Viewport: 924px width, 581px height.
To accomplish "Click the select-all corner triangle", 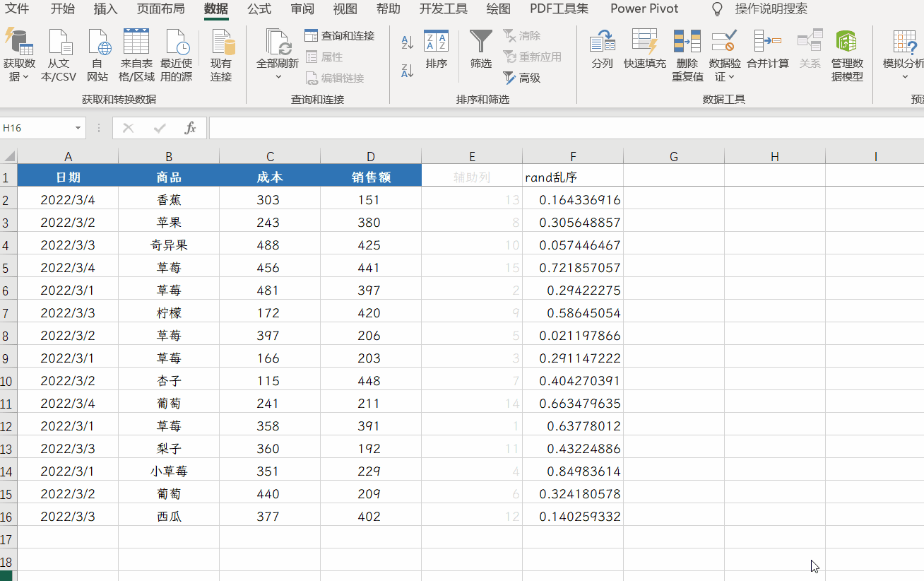I will point(8,156).
